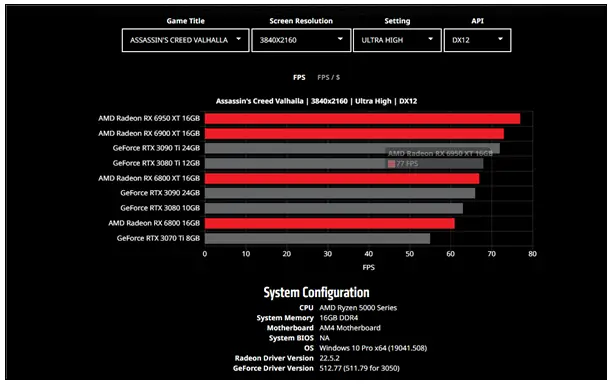Click the 'AMD Radeon RX 6800 16GB' axis label
This screenshot has width=613, height=385.
[x=154, y=223]
